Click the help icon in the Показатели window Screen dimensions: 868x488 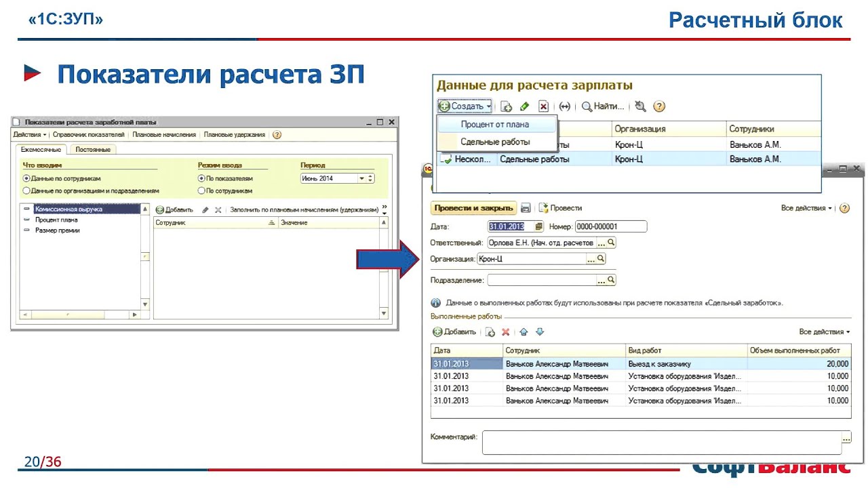point(277,135)
